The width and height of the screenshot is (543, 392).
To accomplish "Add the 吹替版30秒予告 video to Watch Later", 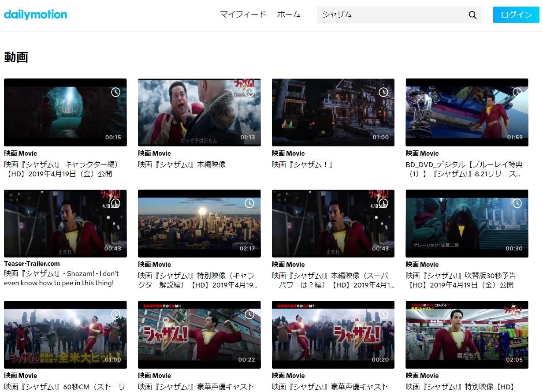I will click(517, 203).
